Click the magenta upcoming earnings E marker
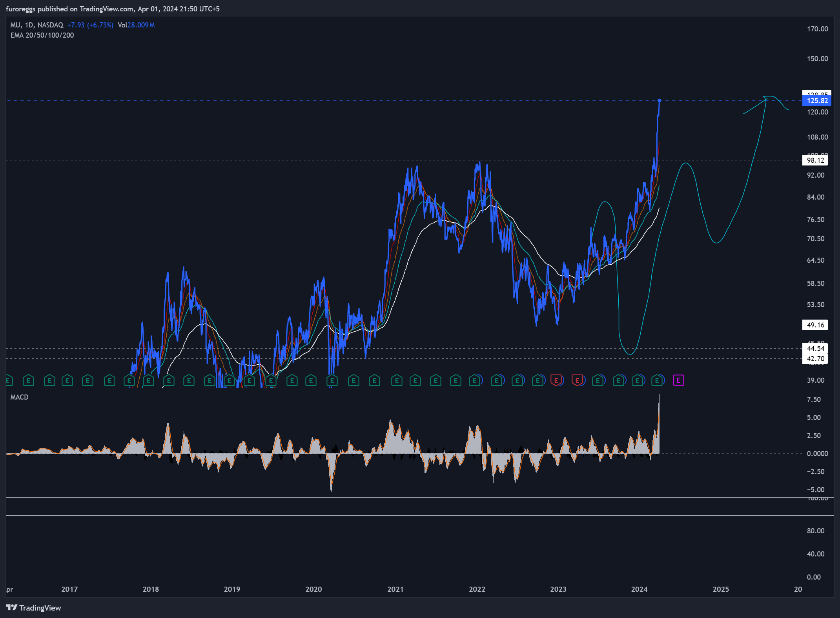This screenshot has height=618, width=840. coord(678,380)
